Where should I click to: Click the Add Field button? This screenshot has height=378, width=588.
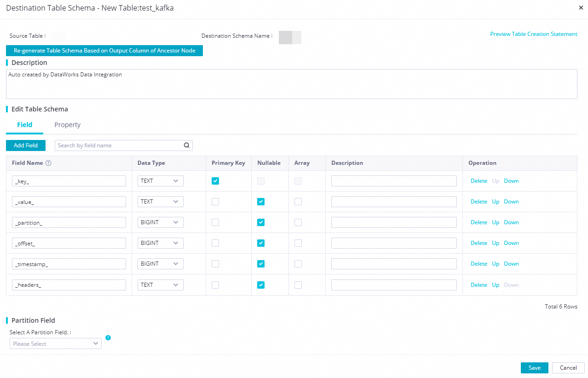click(x=25, y=145)
